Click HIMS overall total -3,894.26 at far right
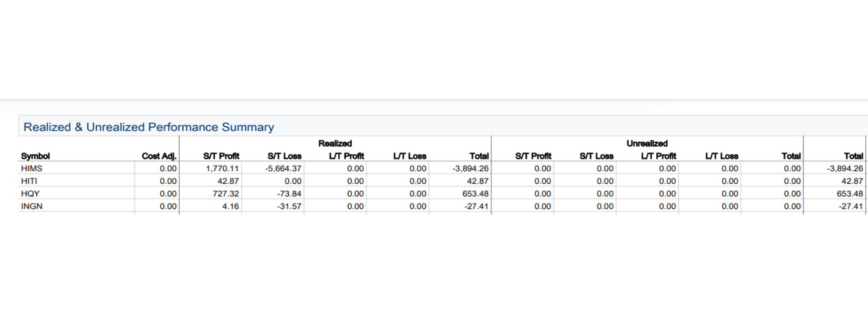The height and width of the screenshot is (313, 868). point(845,168)
